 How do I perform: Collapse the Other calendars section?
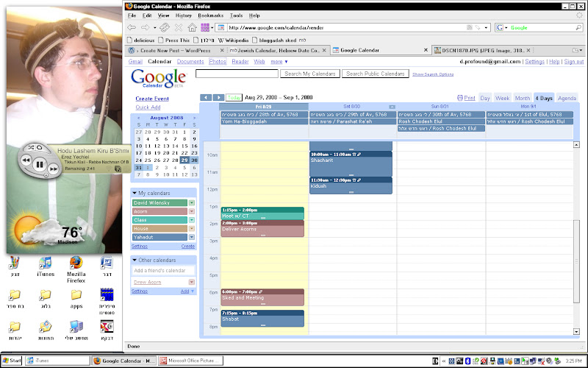135,260
